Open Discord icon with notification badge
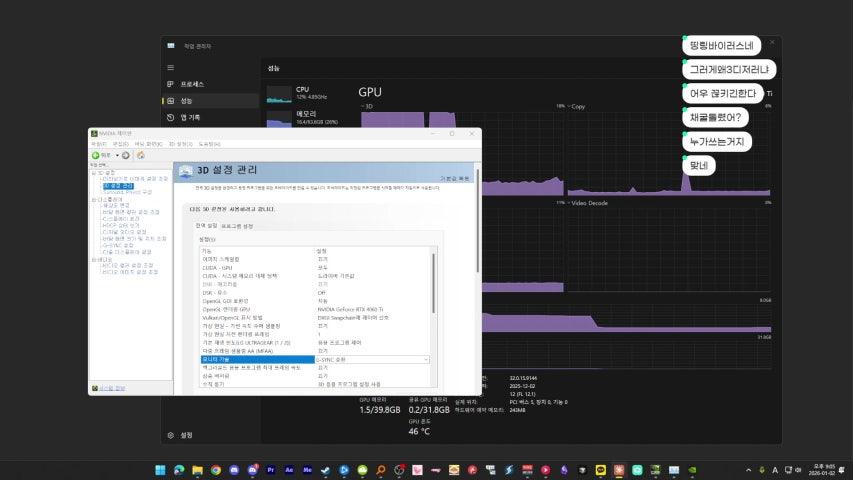The image size is (853, 480). click(253, 470)
